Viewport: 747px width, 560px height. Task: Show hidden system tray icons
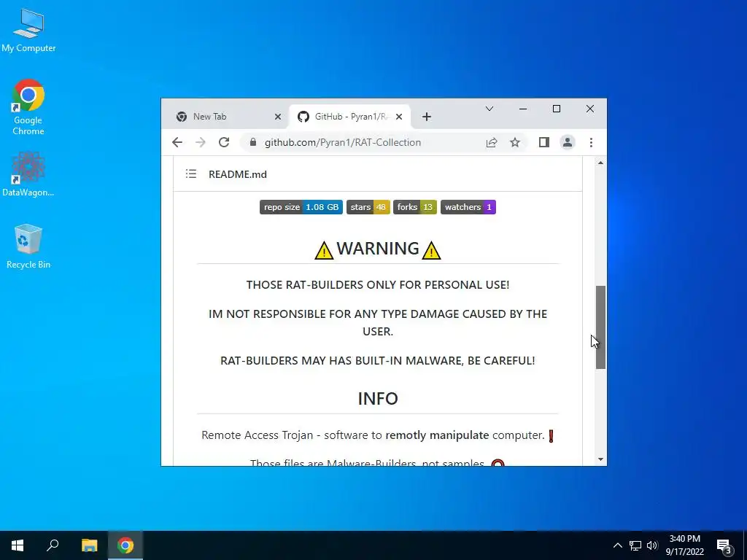pos(617,545)
